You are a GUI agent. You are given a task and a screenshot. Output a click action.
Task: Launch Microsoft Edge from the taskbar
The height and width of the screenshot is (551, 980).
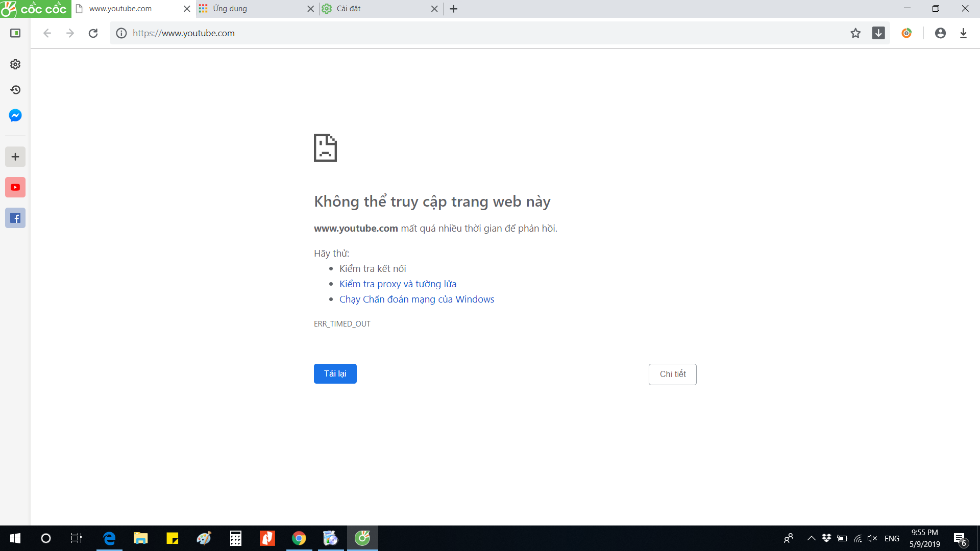(109, 538)
